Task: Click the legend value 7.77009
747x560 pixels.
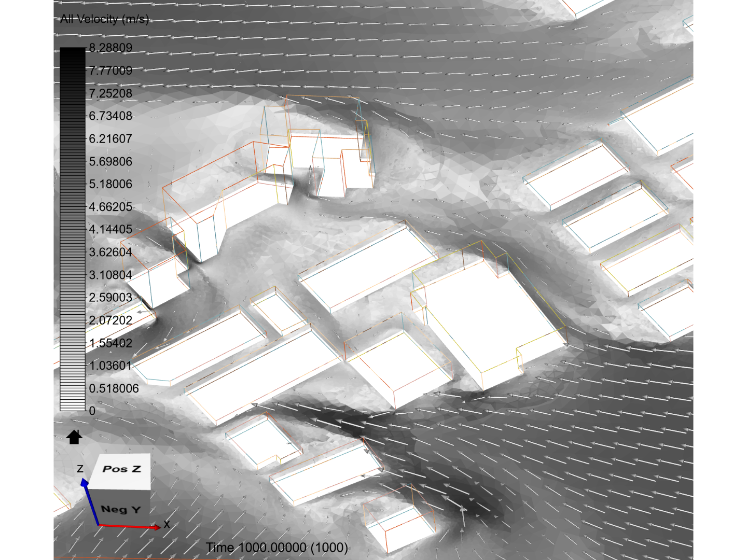Action: 110,71
